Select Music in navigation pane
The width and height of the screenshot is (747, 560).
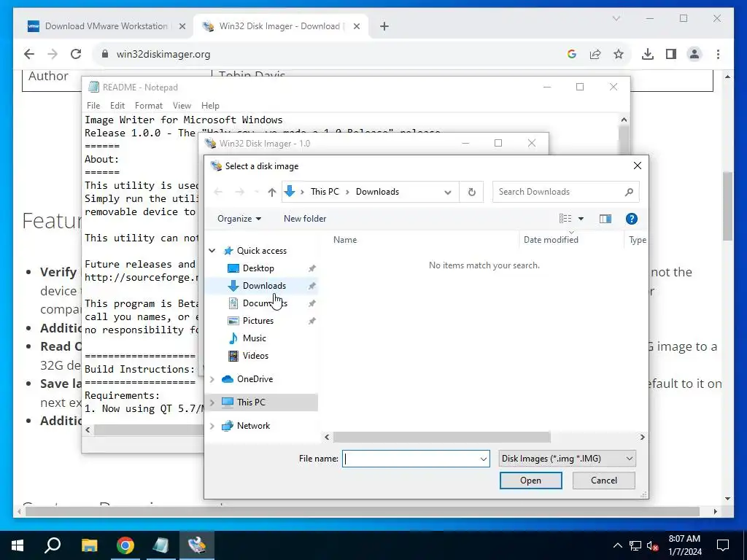coord(254,338)
